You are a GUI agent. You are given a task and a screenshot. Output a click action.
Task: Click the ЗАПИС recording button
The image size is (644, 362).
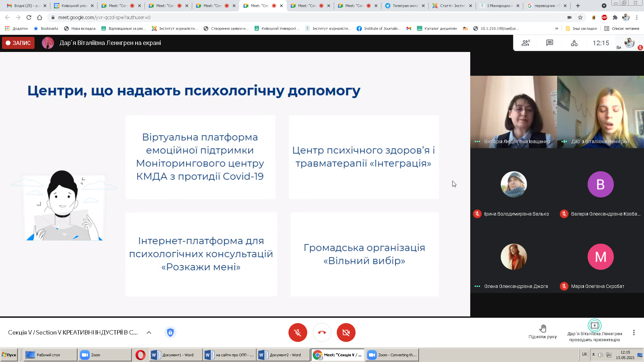coord(18,43)
